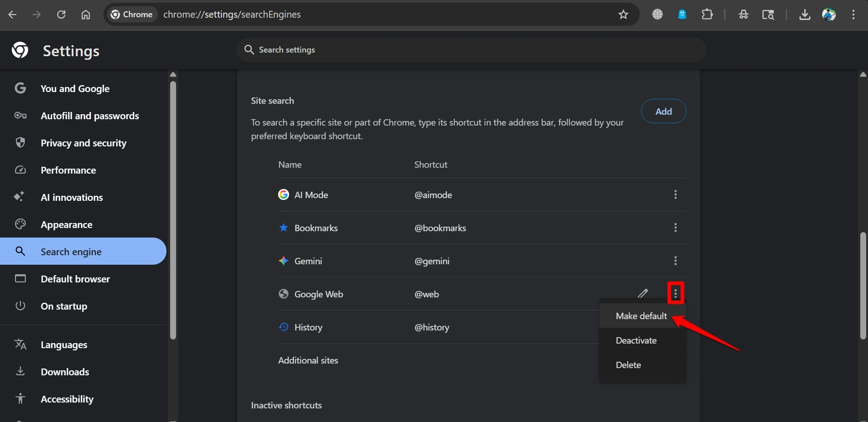The image size is (868, 422).
Task: Click the globe icon in the toolbar
Action: pos(657,15)
